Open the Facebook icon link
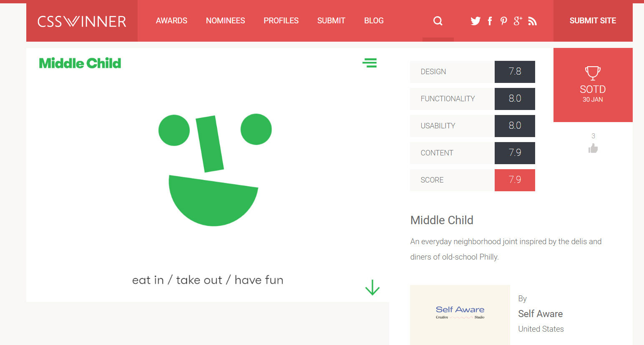644x345 pixels. pyautogui.click(x=490, y=21)
